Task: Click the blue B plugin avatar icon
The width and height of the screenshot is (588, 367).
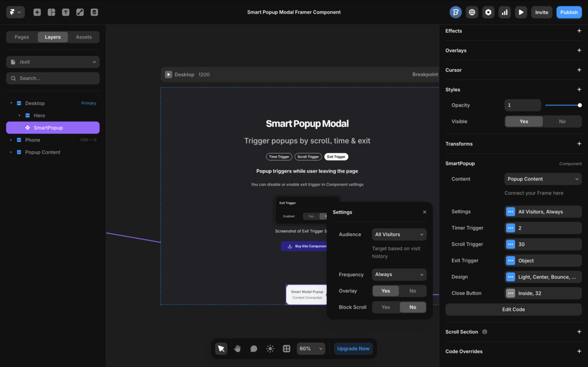Action: (x=455, y=12)
